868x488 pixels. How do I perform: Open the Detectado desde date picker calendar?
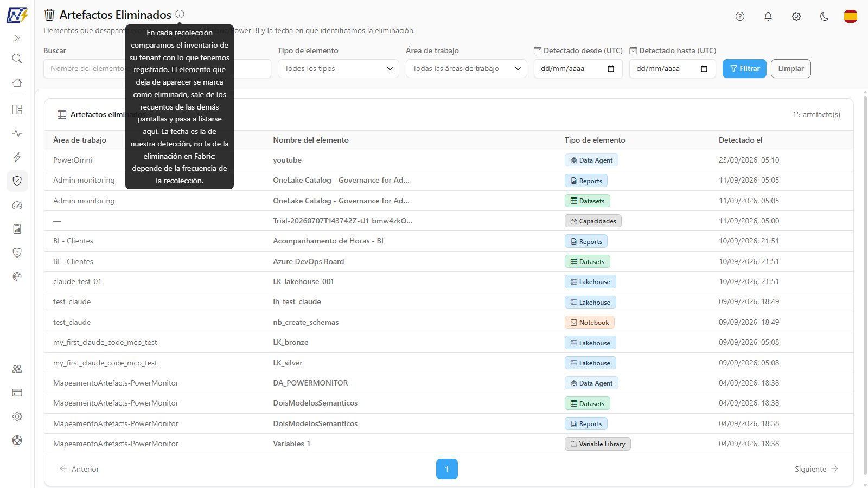click(611, 69)
